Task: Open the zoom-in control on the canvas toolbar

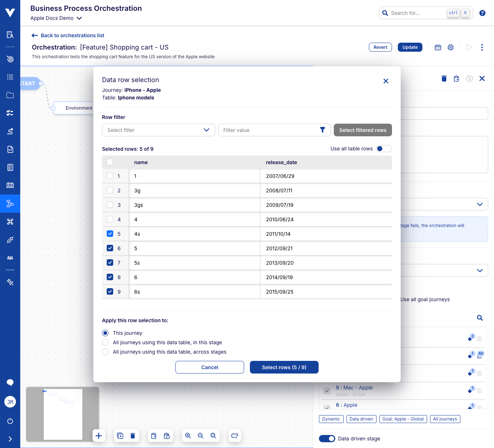Action: [x=188, y=436]
